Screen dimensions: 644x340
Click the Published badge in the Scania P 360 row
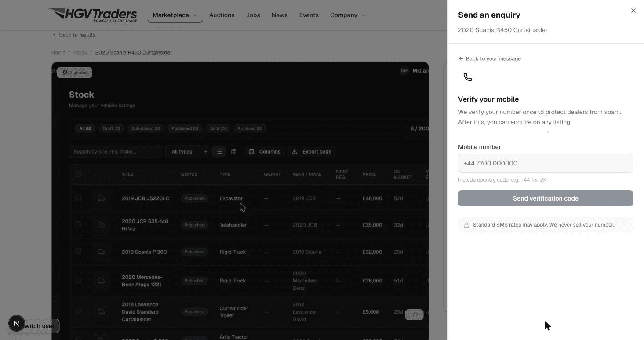194,252
